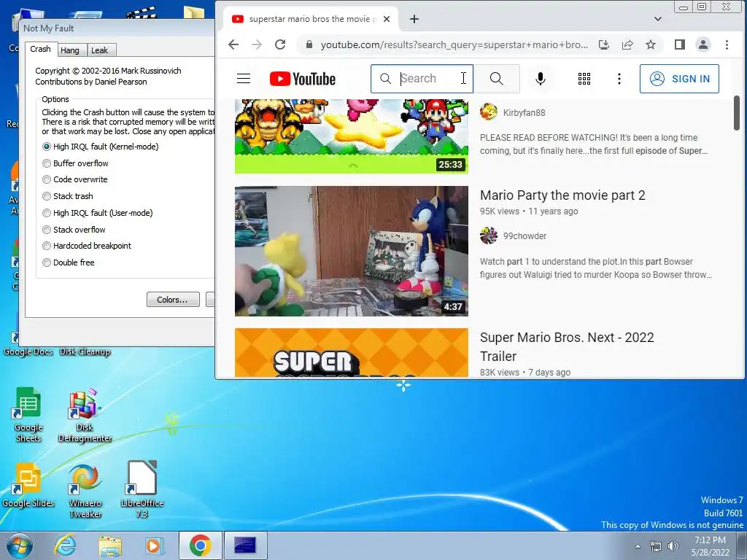Open the taskbar clock showing 7:12 PM
The width and height of the screenshot is (747, 560).
pyautogui.click(x=711, y=546)
